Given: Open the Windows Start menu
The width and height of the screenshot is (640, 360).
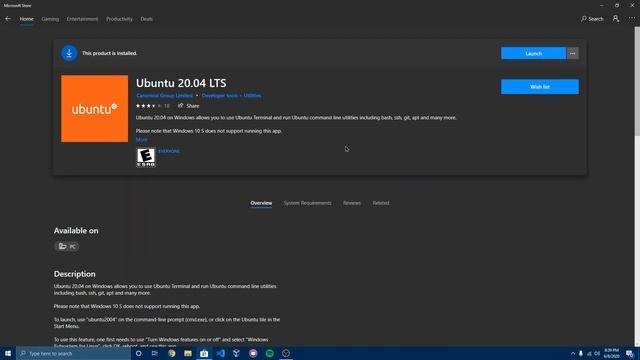Looking at the screenshot, I should point(8,353).
